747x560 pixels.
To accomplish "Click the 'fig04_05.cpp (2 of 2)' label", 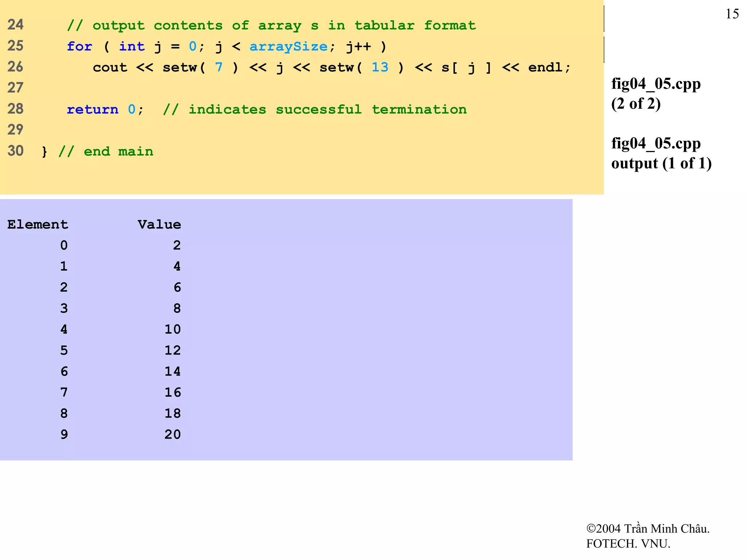I will [x=656, y=94].
